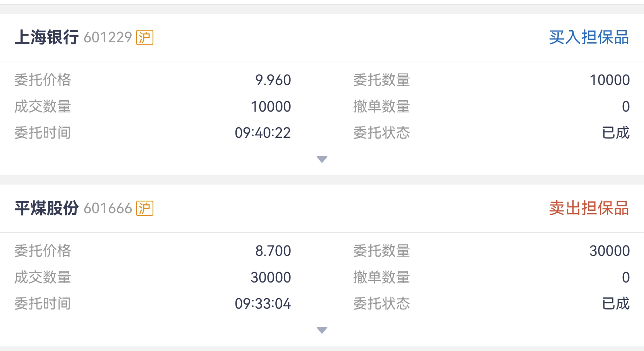Tap the 买入担保品 label
The height and width of the screenshot is (351, 644).
tap(589, 37)
